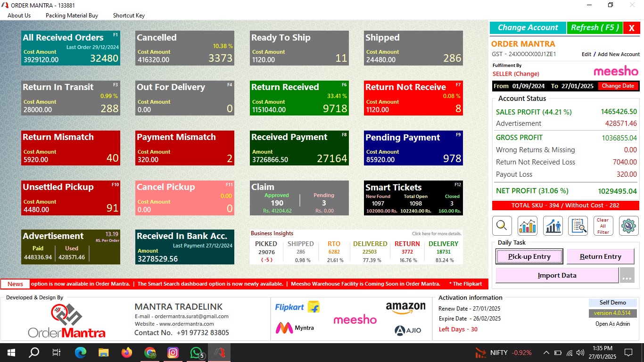Click SELLER (Change) fulfilment link

[x=516, y=74]
